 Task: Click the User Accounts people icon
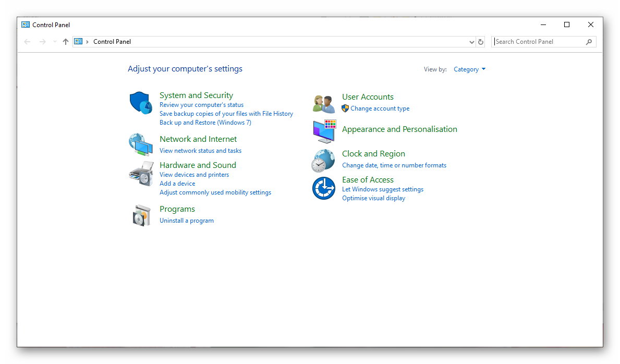click(x=324, y=104)
